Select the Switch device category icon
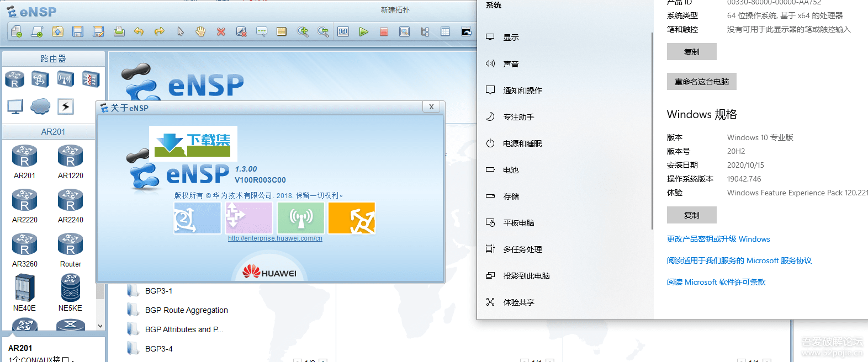This screenshot has height=362, width=868. tap(40, 79)
